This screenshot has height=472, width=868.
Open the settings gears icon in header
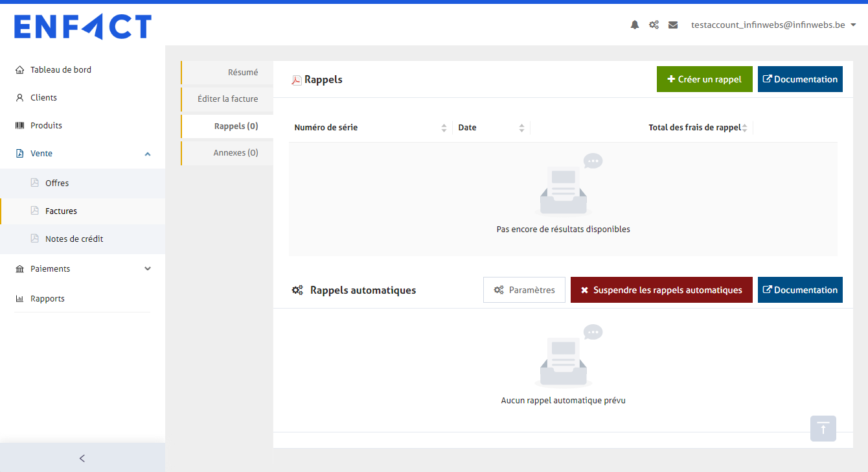click(x=654, y=25)
